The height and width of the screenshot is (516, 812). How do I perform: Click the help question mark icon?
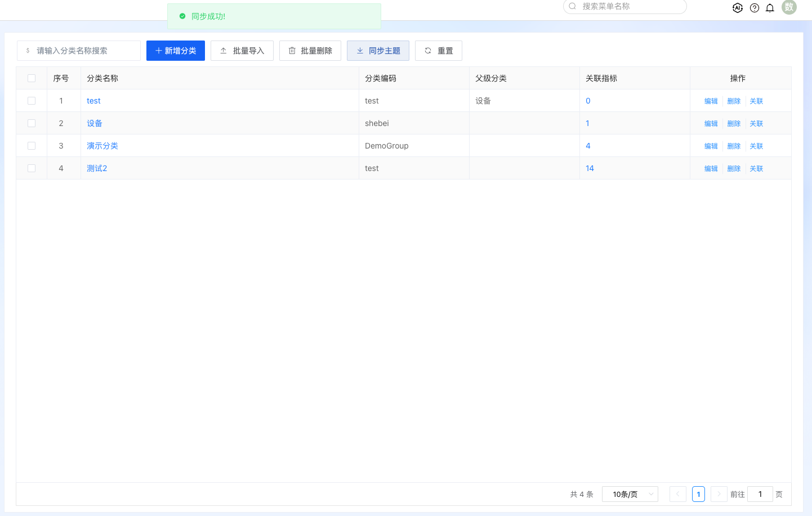755,8
